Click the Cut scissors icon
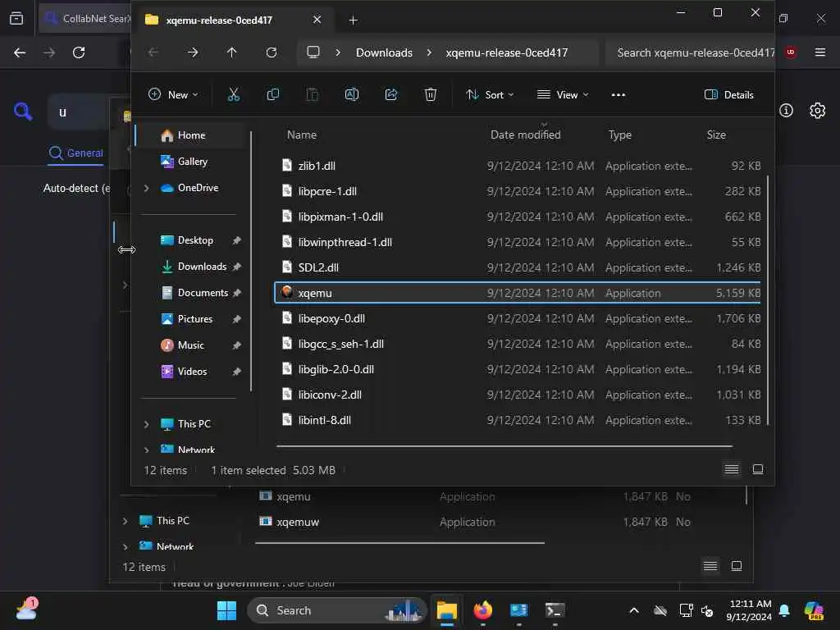Screen dimensions: 840x630 pos(233,95)
